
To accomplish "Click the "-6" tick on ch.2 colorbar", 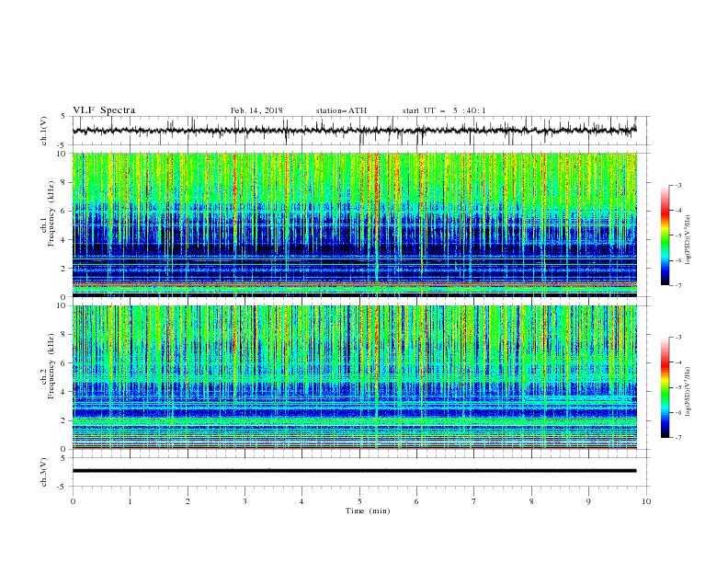I will coord(678,412).
